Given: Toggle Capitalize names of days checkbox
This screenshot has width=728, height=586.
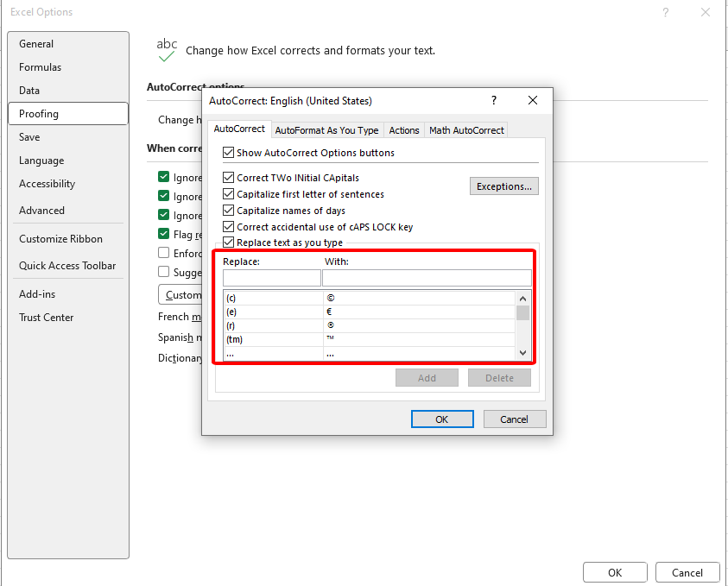Looking at the screenshot, I should [228, 211].
